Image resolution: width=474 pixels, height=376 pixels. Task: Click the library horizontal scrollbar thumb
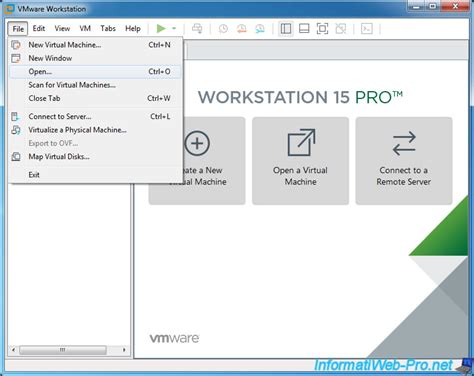63,350
